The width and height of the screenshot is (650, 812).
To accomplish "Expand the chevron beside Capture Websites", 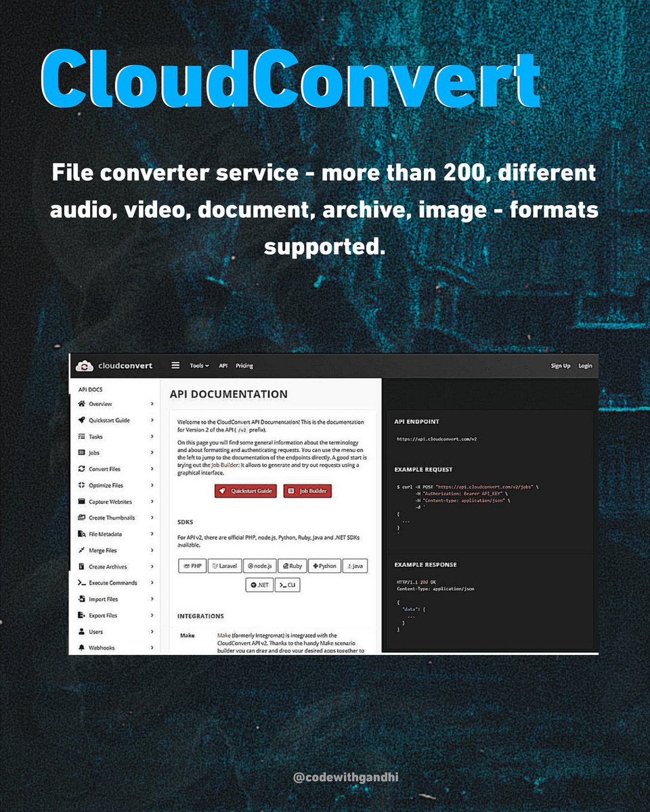I will point(152,501).
